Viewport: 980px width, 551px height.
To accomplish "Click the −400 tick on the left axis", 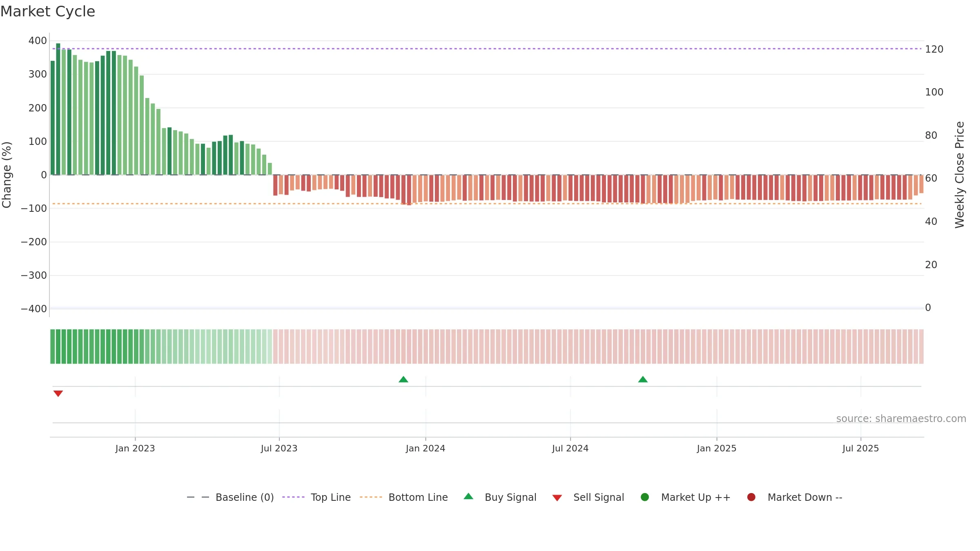I will coord(34,309).
